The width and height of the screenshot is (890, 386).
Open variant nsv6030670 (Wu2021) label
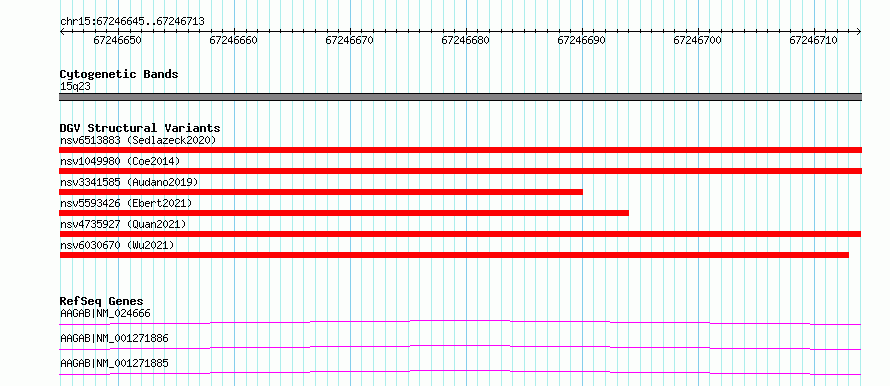click(117, 245)
